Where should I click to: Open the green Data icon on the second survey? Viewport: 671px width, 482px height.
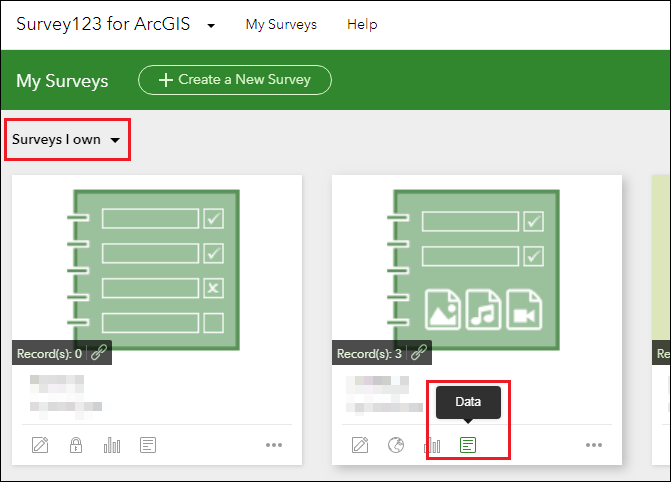[x=468, y=445]
